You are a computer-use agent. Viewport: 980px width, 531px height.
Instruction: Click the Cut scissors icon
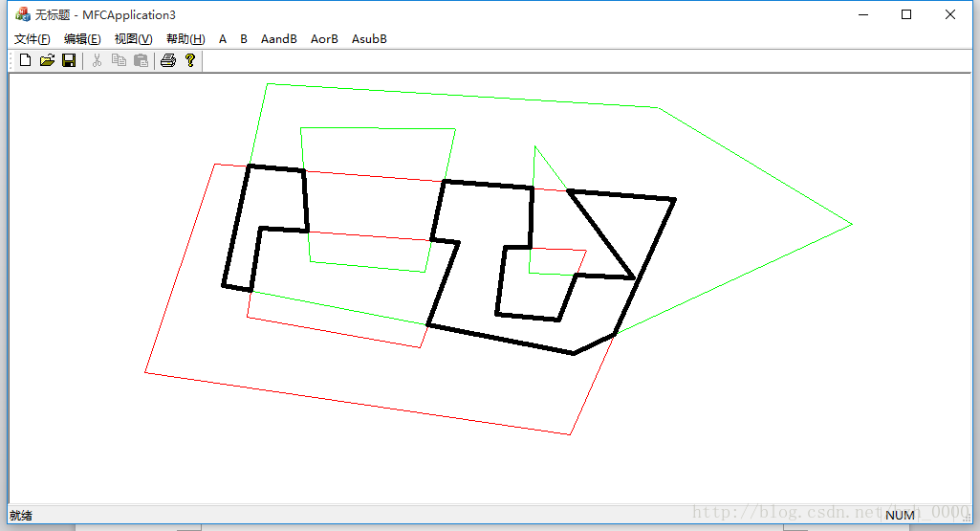(x=97, y=60)
